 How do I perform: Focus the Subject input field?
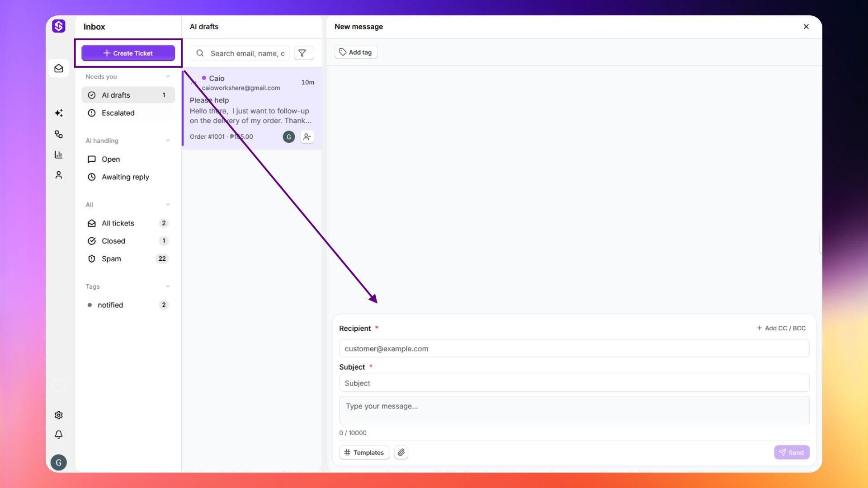(x=574, y=383)
